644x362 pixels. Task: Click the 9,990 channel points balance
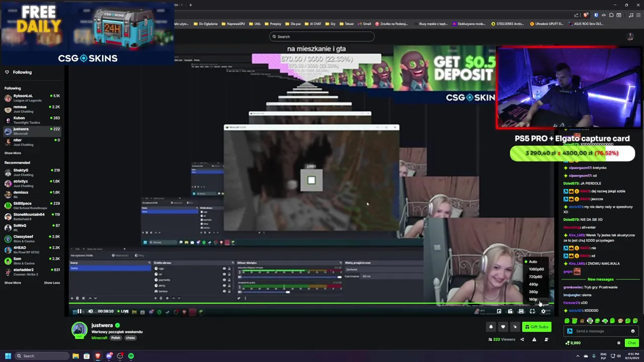click(x=573, y=343)
